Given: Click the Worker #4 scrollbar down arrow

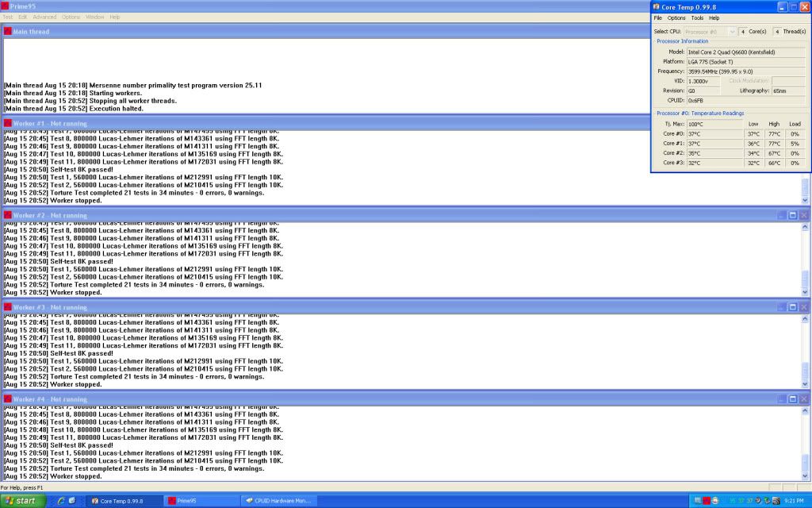Looking at the screenshot, I should tap(806, 476).
